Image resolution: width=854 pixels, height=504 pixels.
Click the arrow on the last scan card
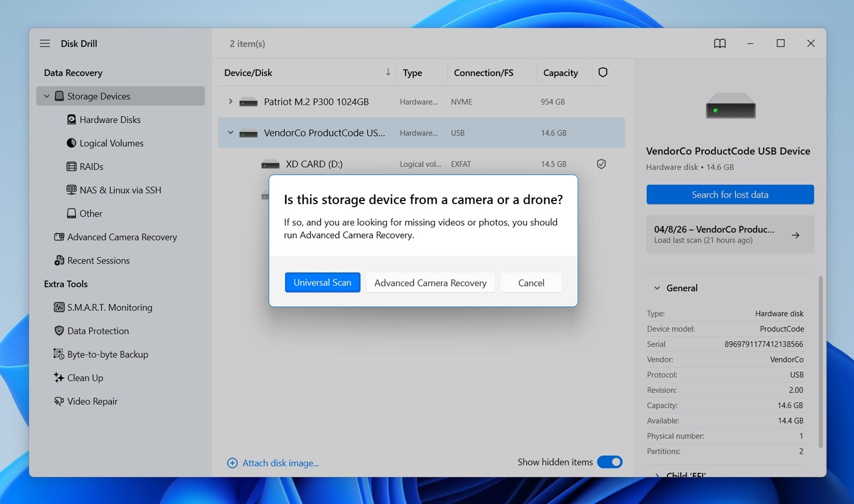795,235
